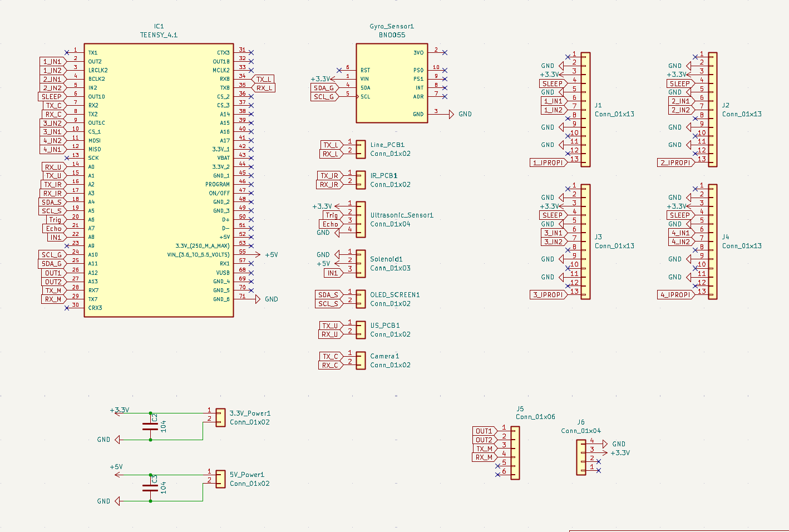Select the Line_PCB1 connector symbol

[361, 149]
